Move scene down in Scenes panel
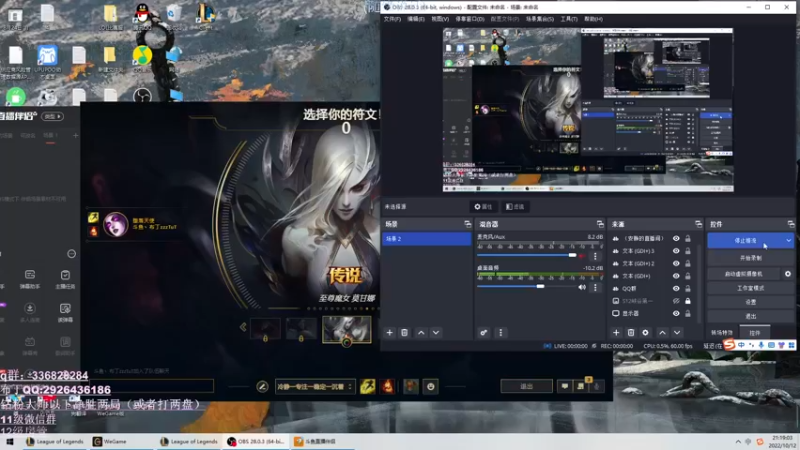This screenshot has width=800, height=450. [x=436, y=333]
